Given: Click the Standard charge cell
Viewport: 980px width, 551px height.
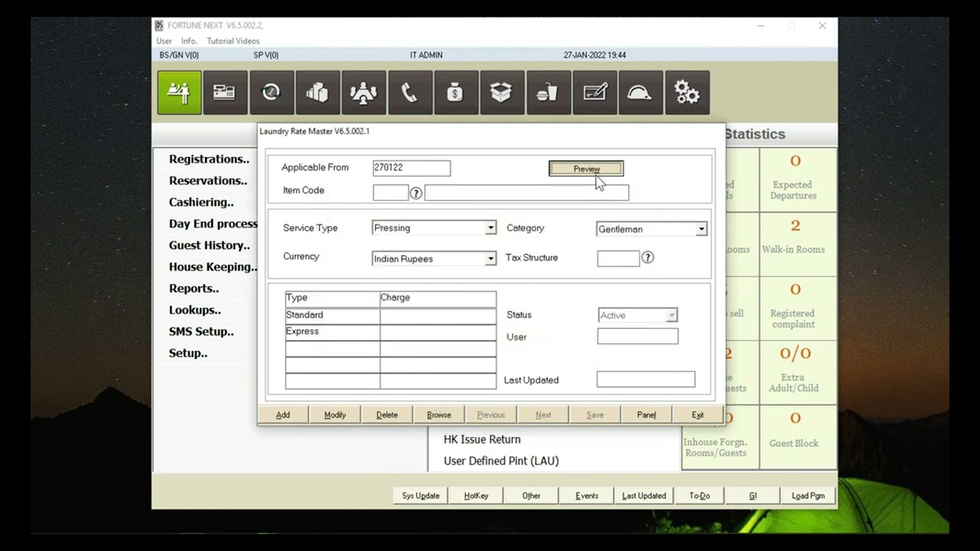Looking at the screenshot, I should pyautogui.click(x=438, y=315).
